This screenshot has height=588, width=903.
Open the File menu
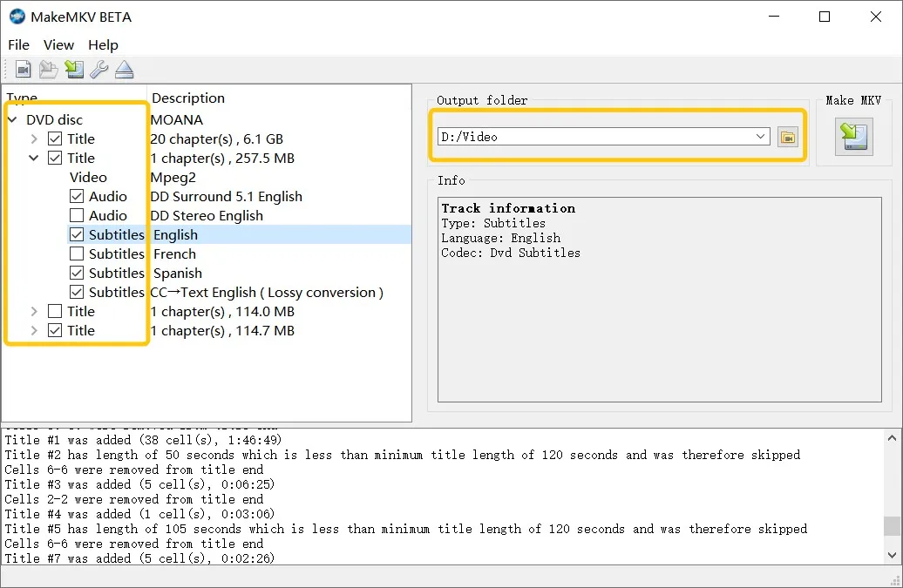(x=18, y=44)
